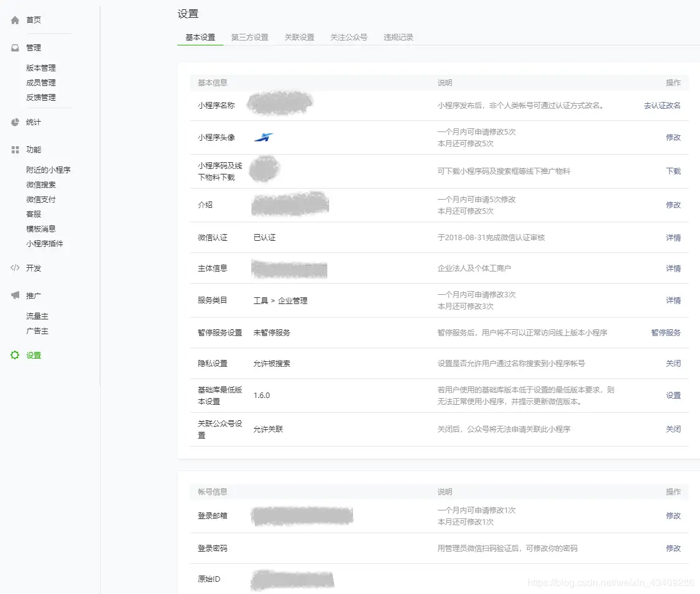Click 设置 for 基础库最低版本设置
Viewport: 700px width, 594px height.
[x=673, y=396]
